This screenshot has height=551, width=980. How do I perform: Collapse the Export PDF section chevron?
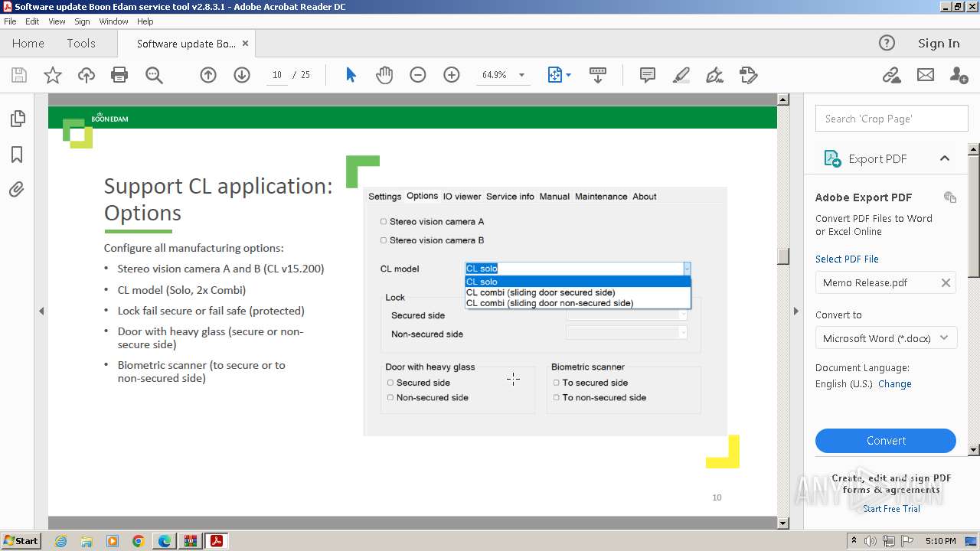(x=945, y=158)
